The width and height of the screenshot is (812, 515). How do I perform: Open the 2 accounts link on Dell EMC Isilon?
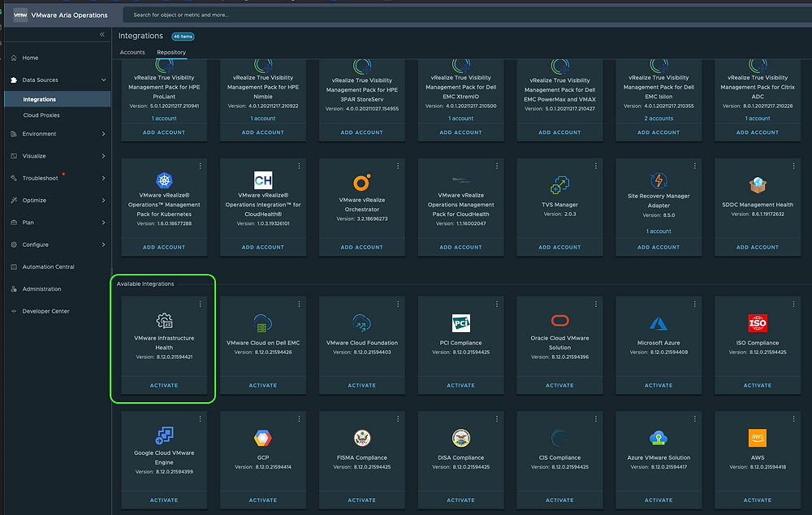click(x=659, y=119)
